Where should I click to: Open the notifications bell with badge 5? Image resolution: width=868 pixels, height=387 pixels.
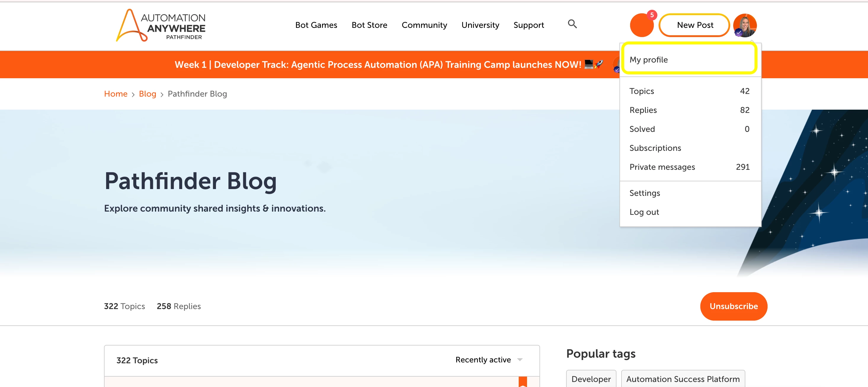pos(642,25)
